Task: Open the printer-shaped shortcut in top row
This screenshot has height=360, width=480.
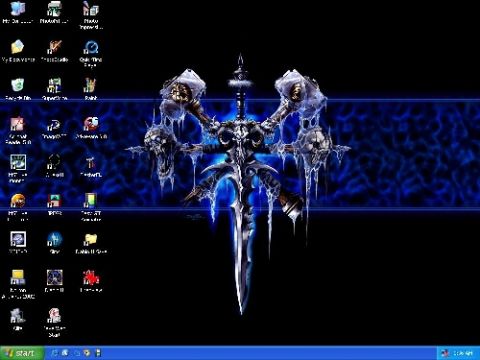Action: [54, 9]
